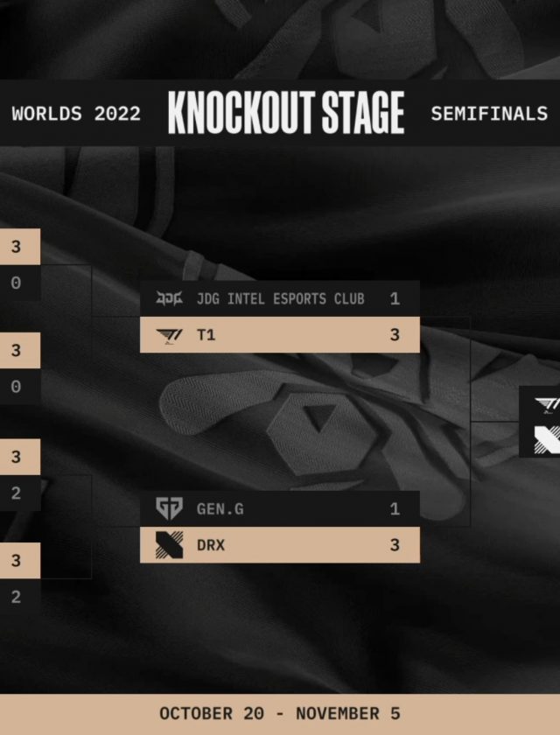Click JDG's semifinal score of 1
Image resolution: width=560 pixels, height=735 pixels.
395,299
